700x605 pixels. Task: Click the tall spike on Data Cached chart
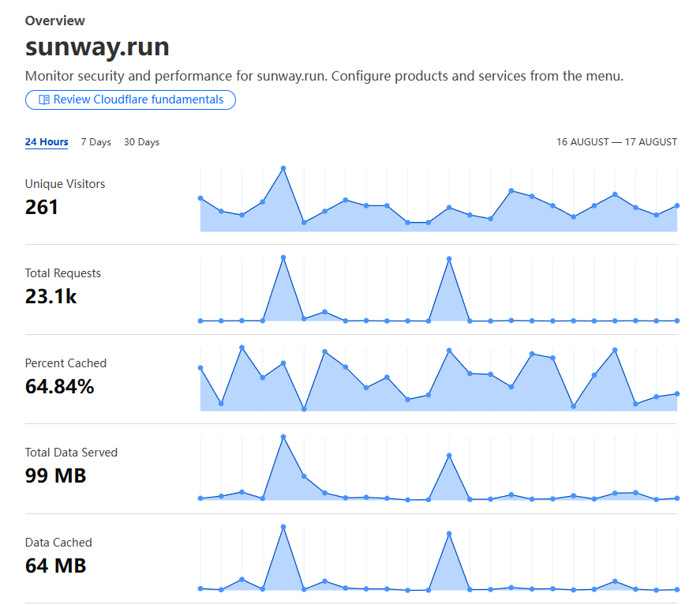point(283,526)
